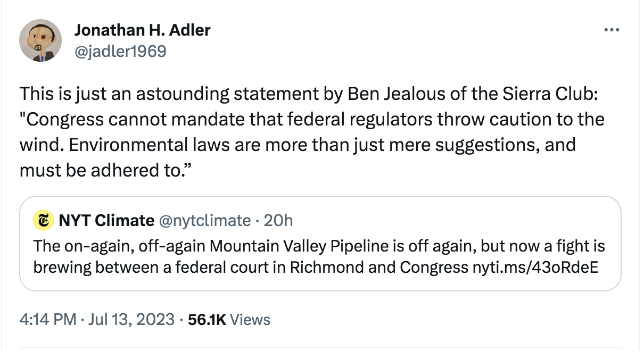Open the tweet's three-dot More options menu
The image size is (644, 351).
point(612,31)
